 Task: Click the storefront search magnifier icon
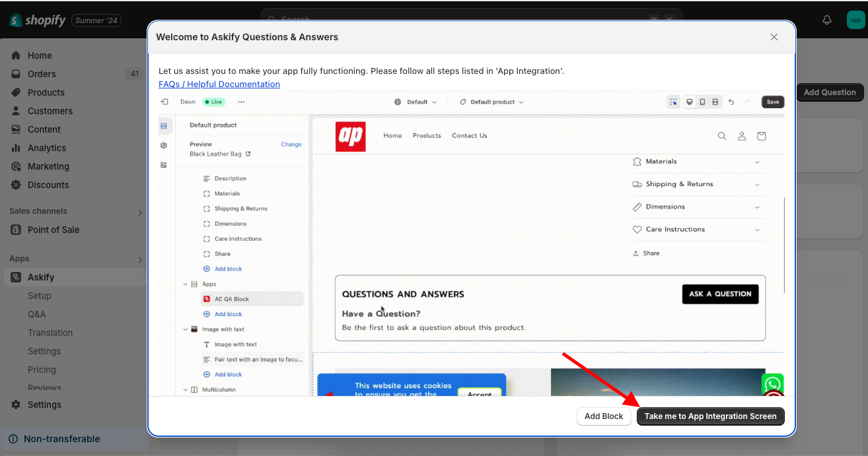(722, 136)
